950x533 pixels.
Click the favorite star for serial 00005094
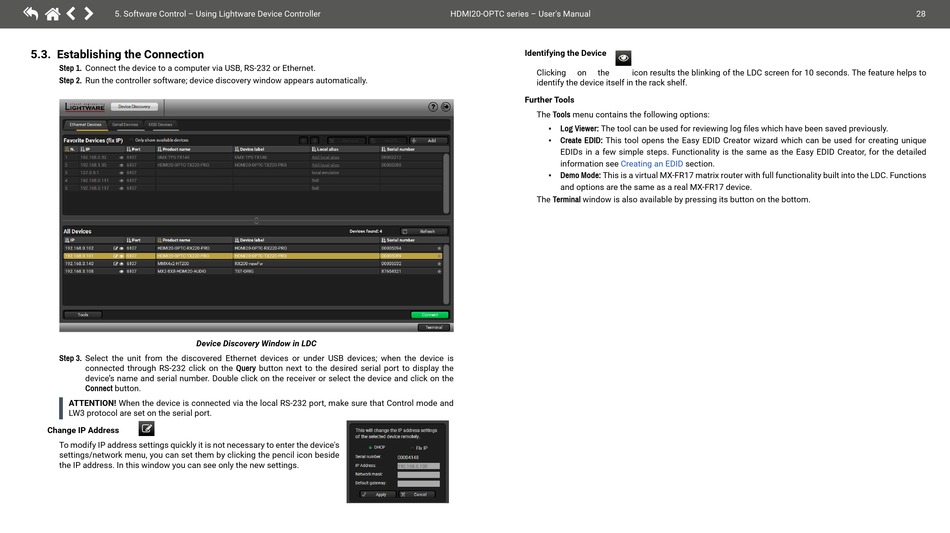coord(439,248)
